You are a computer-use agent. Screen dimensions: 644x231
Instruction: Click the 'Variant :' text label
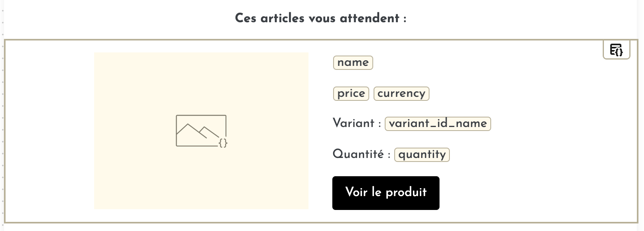pyautogui.click(x=356, y=123)
